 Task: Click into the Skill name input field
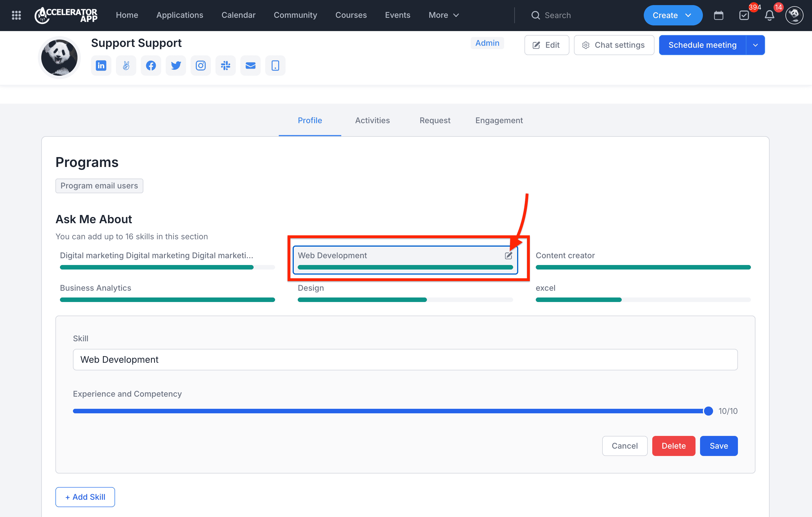[405, 360]
